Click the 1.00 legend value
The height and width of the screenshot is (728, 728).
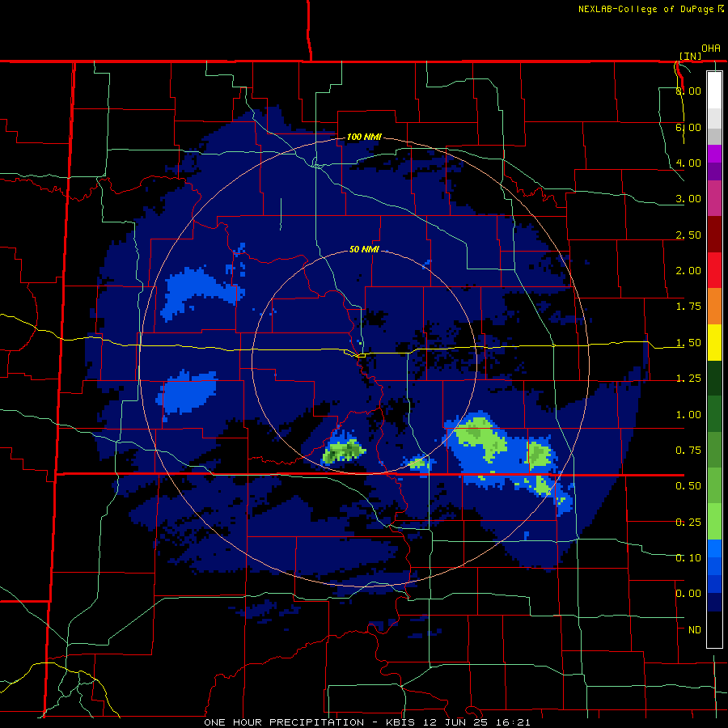click(x=688, y=415)
